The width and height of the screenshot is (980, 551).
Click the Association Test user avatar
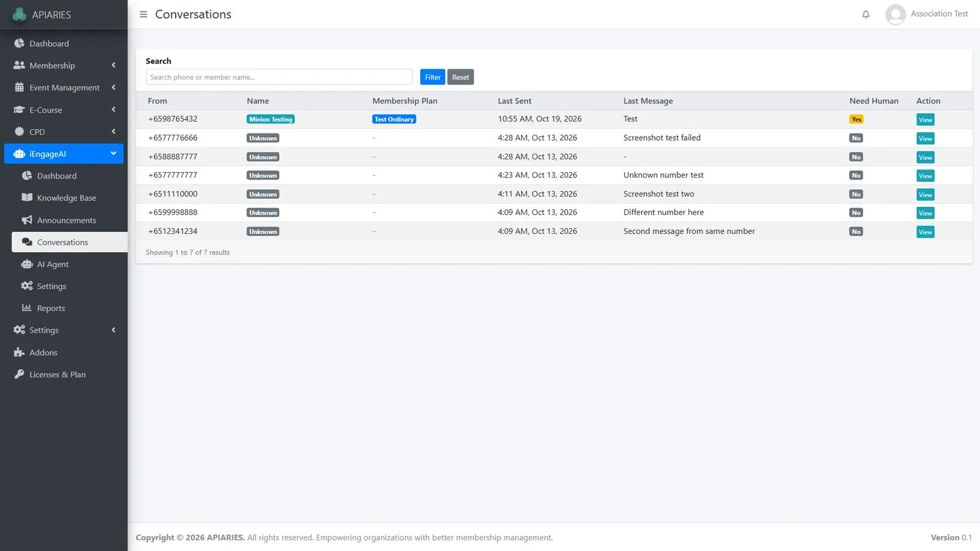pos(895,14)
